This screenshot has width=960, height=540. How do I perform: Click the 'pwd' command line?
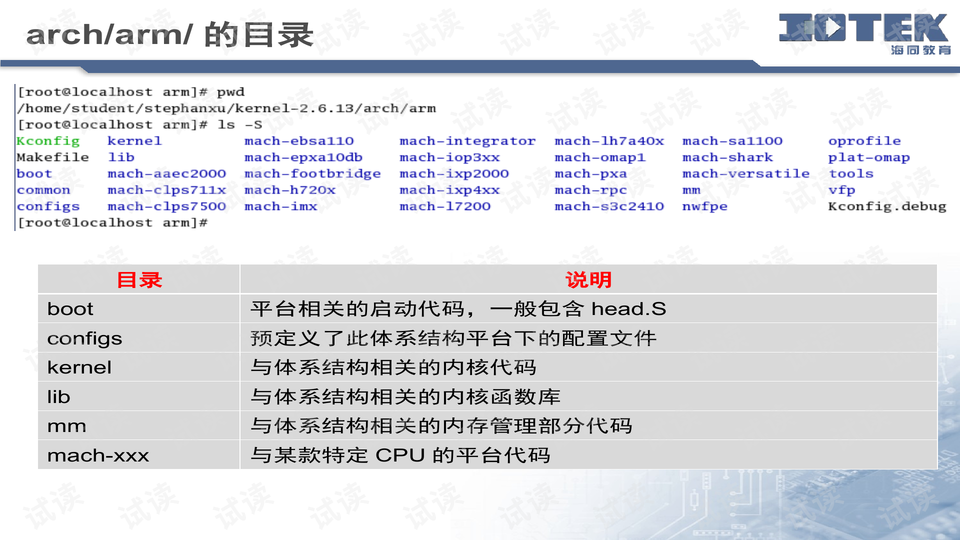point(130,92)
